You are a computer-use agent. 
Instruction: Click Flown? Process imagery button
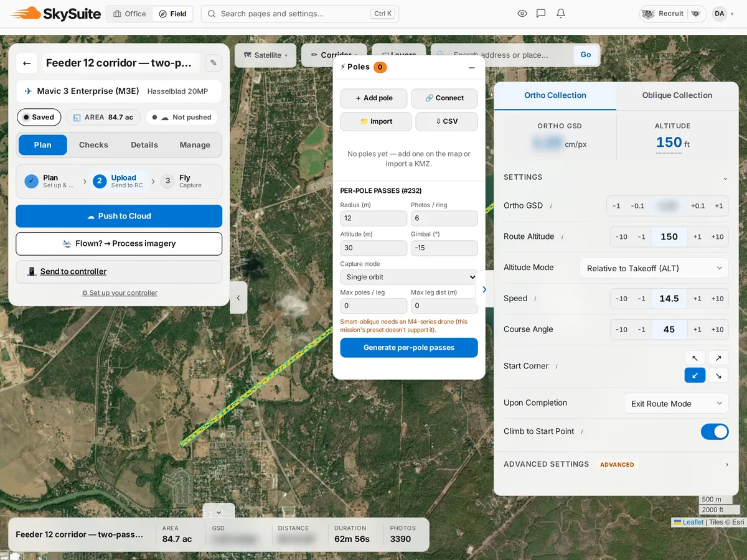tap(119, 244)
